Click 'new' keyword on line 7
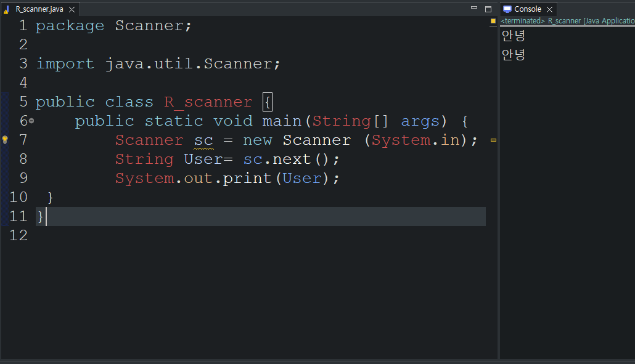 pyautogui.click(x=258, y=140)
